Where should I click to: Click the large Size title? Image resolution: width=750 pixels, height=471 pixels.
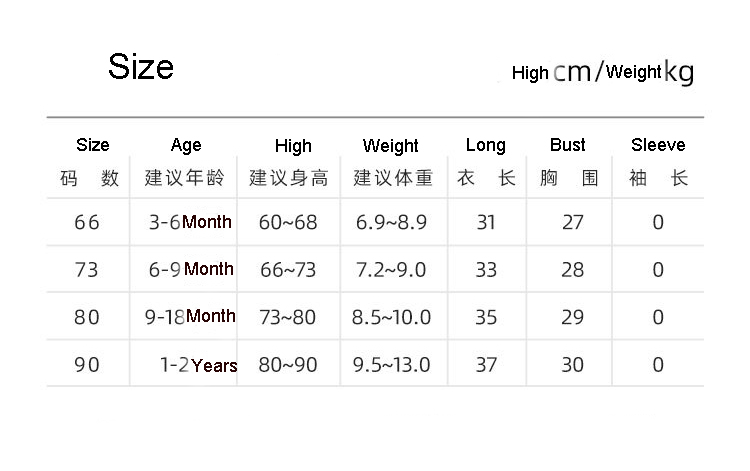click(141, 67)
